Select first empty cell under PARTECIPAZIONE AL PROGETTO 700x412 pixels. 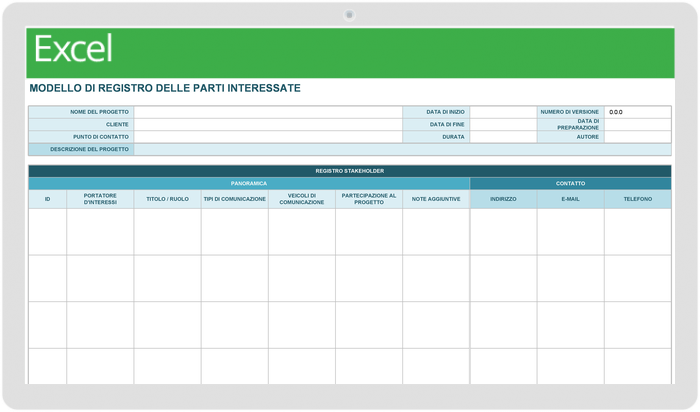[x=369, y=232]
